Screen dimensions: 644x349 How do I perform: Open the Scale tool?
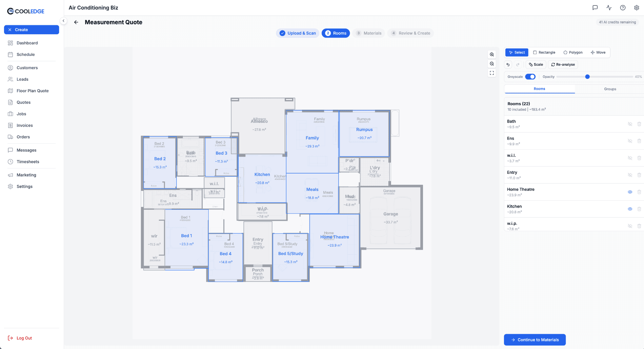point(536,64)
